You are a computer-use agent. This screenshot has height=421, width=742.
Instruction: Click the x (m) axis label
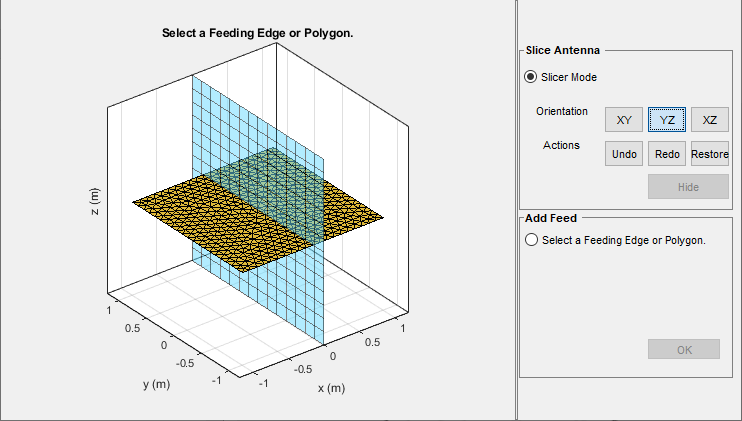pyautogui.click(x=331, y=388)
